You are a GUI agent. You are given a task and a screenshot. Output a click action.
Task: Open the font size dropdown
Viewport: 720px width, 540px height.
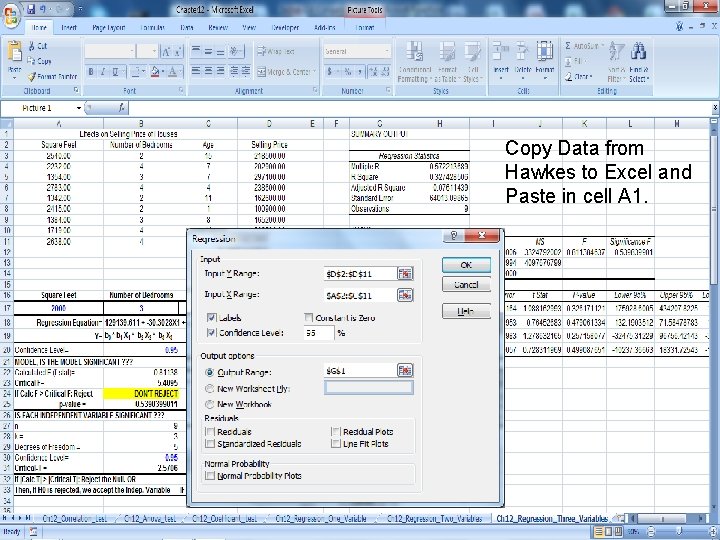[x=154, y=51]
